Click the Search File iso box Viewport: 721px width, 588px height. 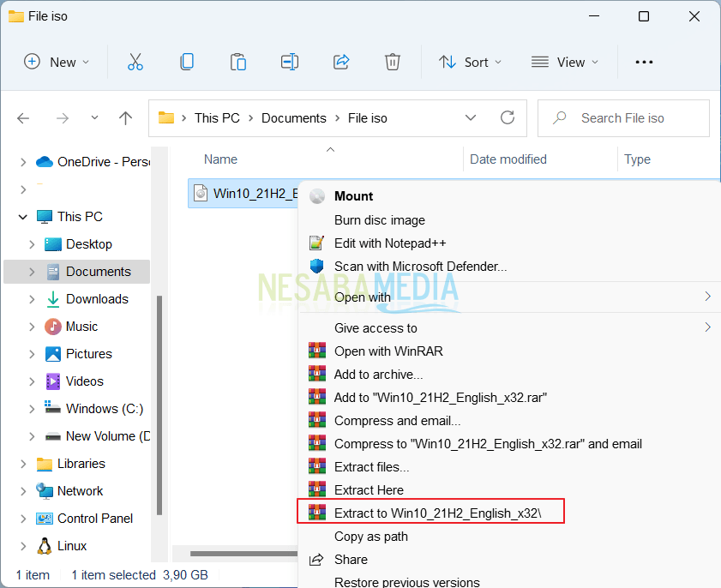623,118
